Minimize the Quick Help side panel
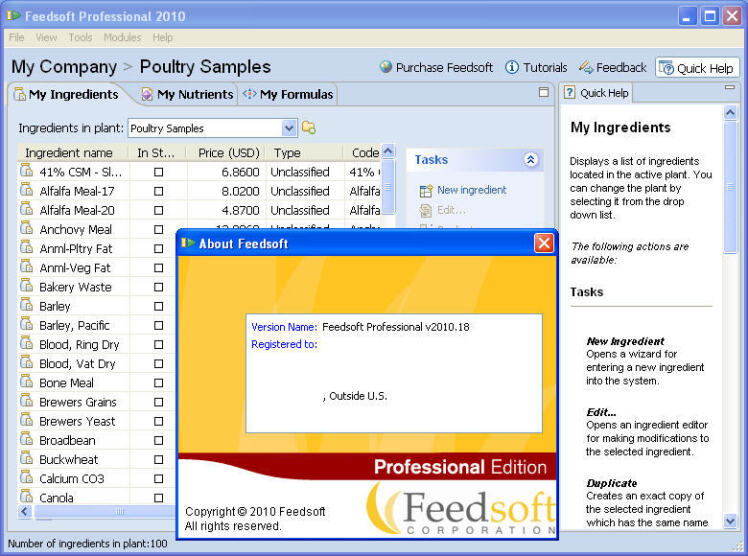 (x=730, y=89)
